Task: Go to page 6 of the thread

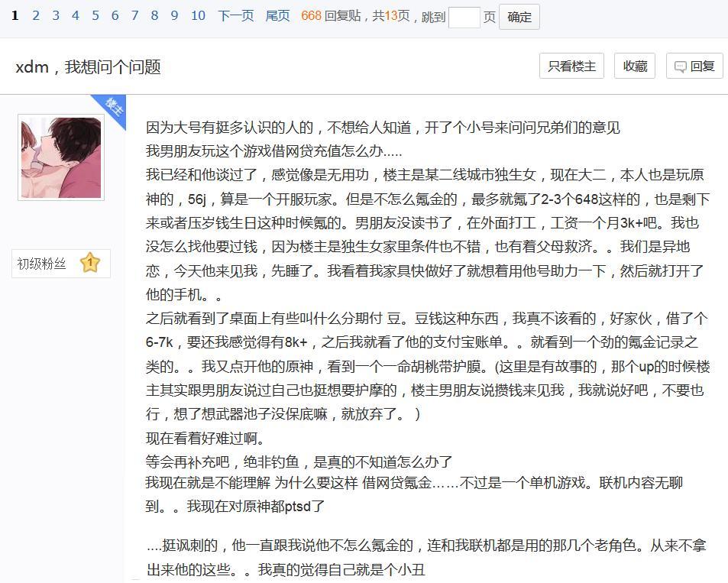Action: point(115,16)
